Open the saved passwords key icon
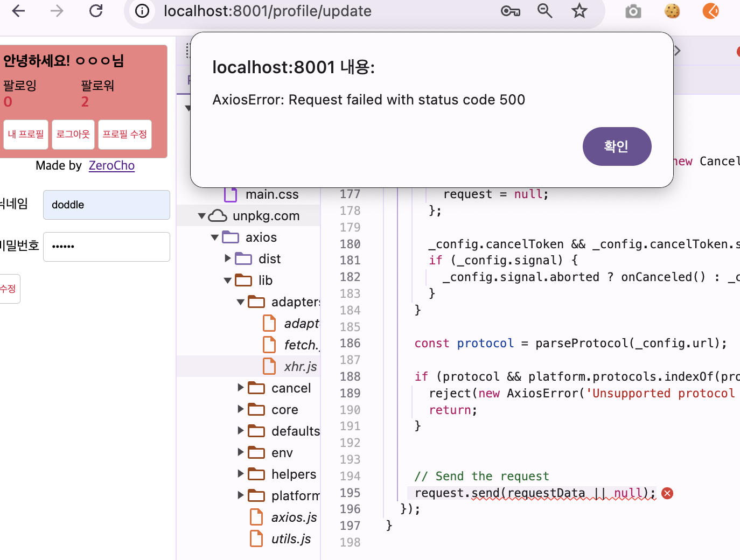Viewport: 740px width, 560px height. tap(510, 11)
